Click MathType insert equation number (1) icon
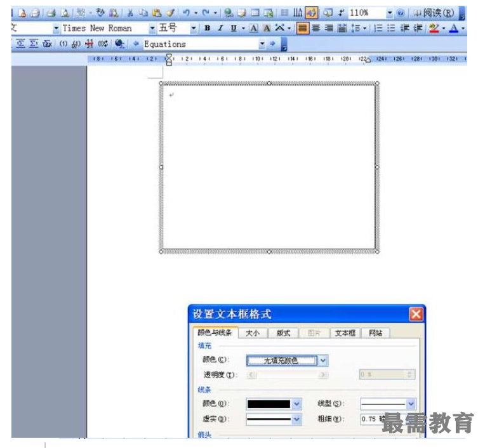Screen dimensions: 478x448 (63, 44)
